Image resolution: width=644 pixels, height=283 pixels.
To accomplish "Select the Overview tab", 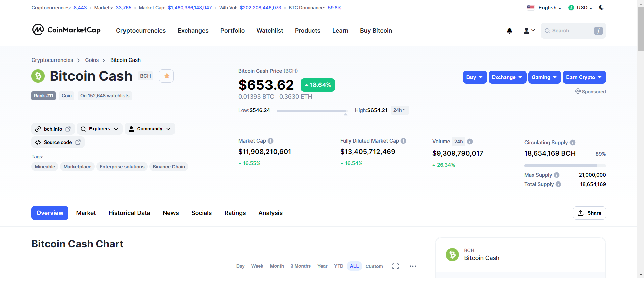I will (50, 213).
